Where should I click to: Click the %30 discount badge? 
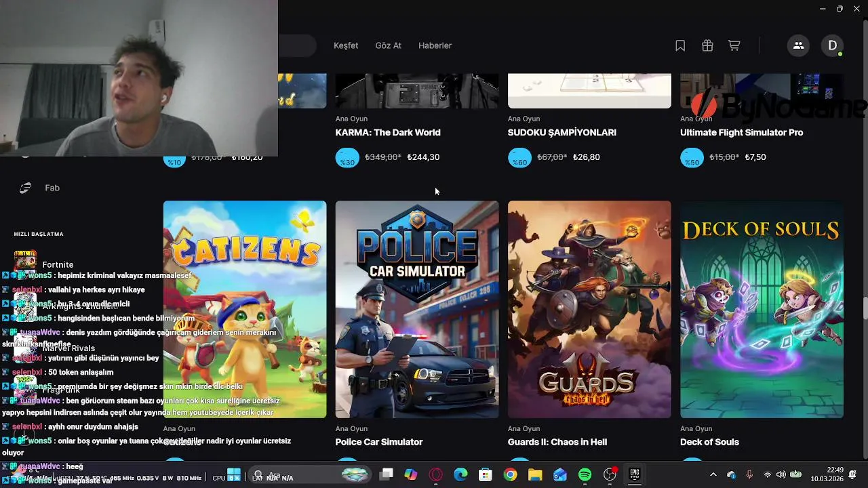point(347,157)
